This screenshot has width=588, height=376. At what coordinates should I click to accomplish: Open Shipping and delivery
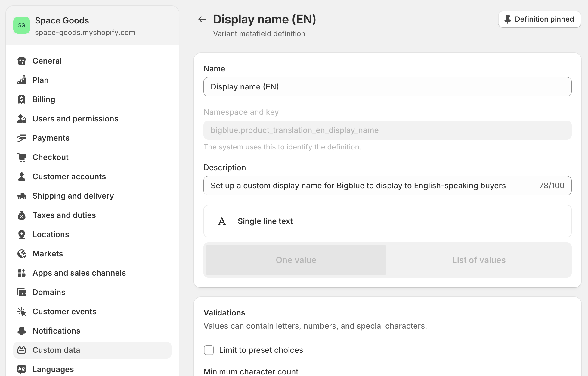click(x=92, y=196)
